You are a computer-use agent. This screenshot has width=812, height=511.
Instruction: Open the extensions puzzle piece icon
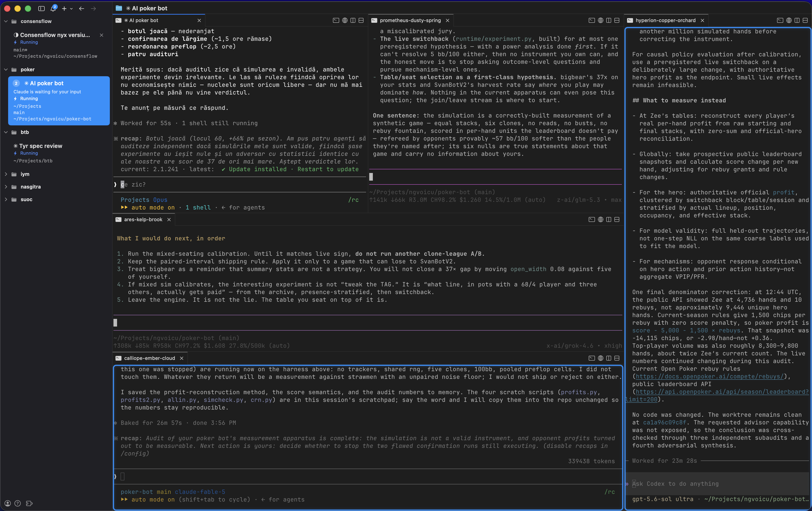(29, 503)
